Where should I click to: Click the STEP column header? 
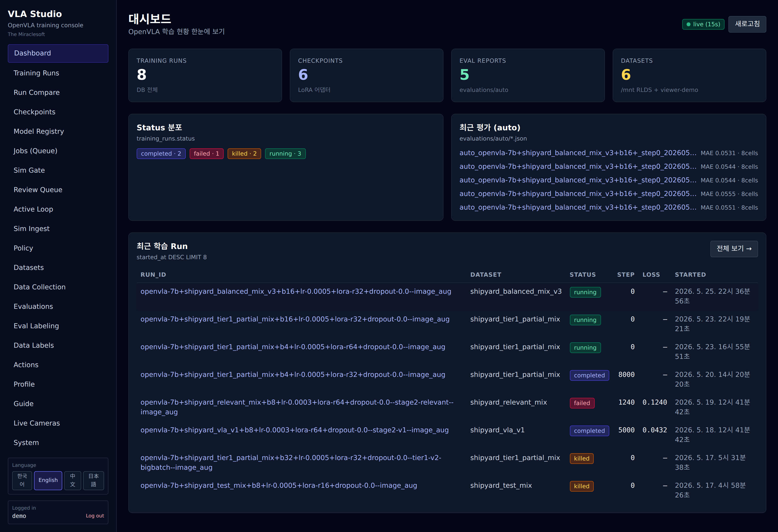tap(626, 275)
